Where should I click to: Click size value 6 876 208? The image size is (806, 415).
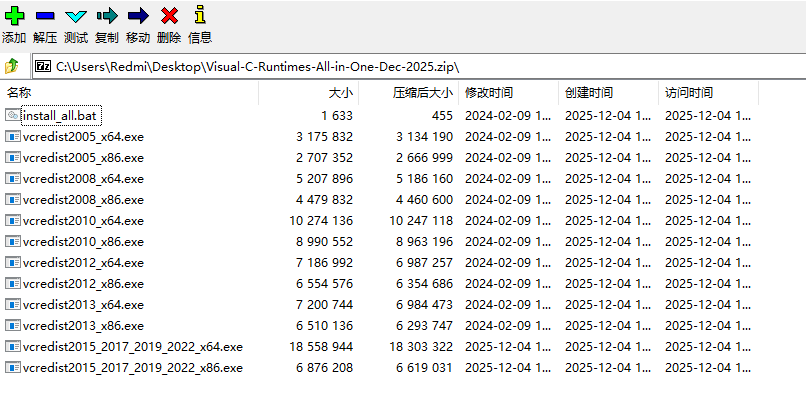(324, 368)
